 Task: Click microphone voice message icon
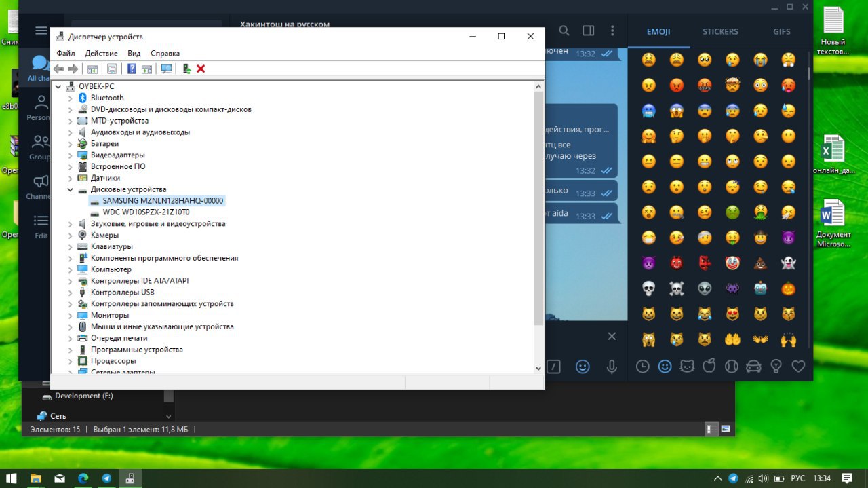click(612, 367)
